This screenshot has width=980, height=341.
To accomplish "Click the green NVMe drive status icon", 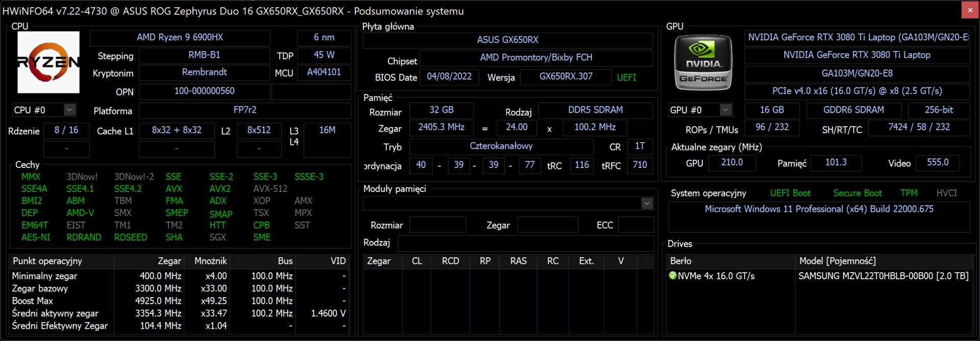I will coord(672,276).
